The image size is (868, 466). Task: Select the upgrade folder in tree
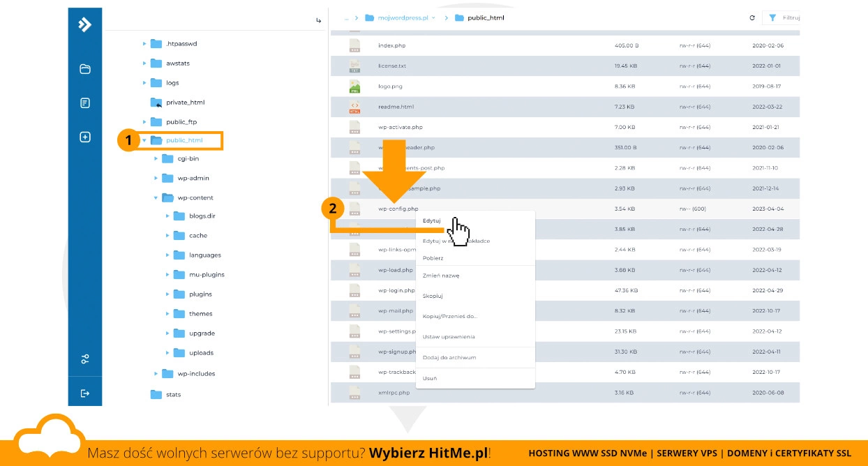click(x=202, y=333)
